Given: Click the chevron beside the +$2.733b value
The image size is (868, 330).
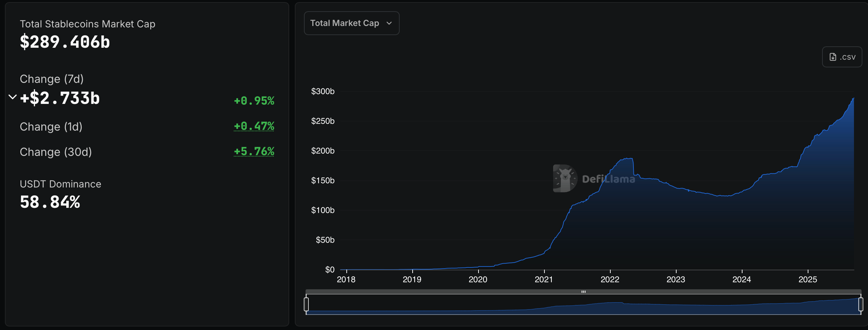Looking at the screenshot, I should click(13, 97).
